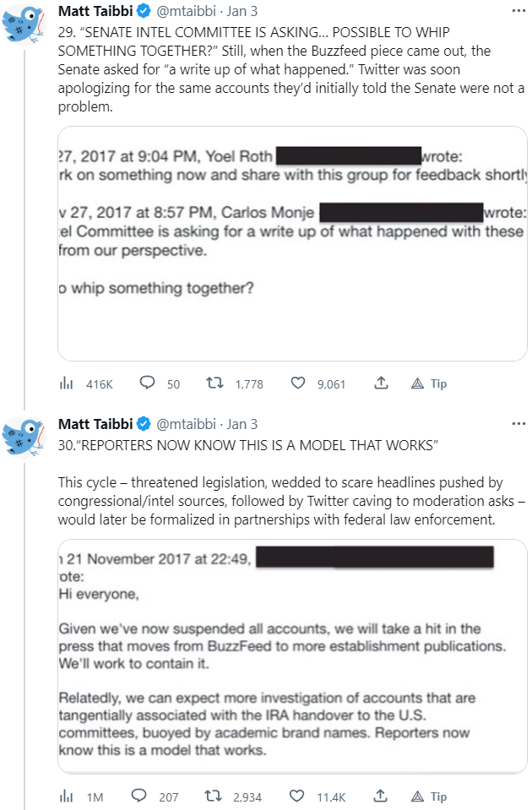The width and height of the screenshot is (532, 810).
Task: Retweet the Senate Intel Committee tweet
Action: point(215,383)
